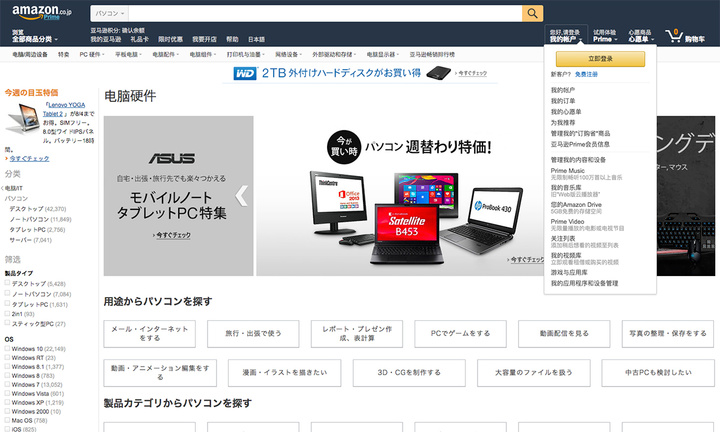The height and width of the screenshot is (432, 720).
Task: Click the 3D・CGを制作する button
Action: [x=409, y=373]
